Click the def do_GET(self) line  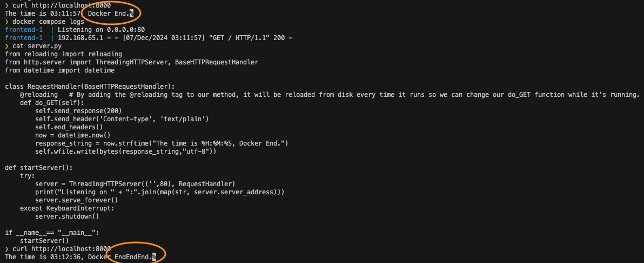(x=52, y=103)
